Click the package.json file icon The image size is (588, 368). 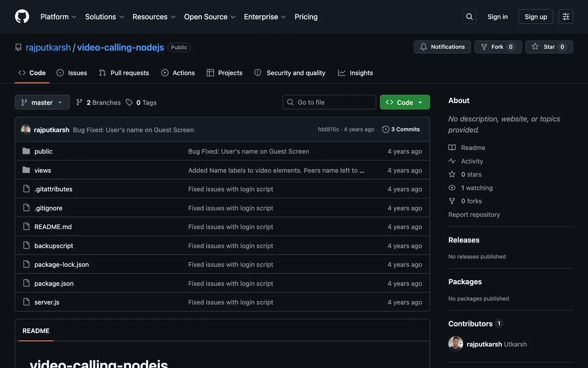[26, 284]
